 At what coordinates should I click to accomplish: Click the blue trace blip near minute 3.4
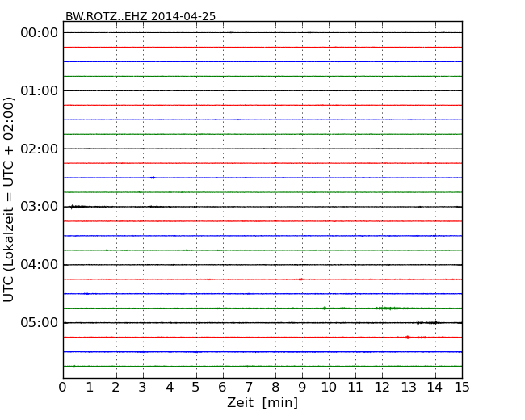pyautogui.click(x=153, y=178)
